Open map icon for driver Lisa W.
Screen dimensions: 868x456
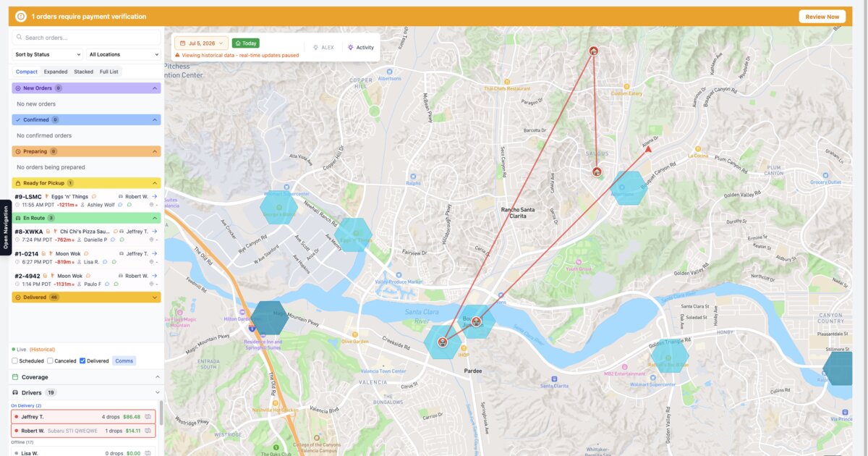click(x=148, y=453)
